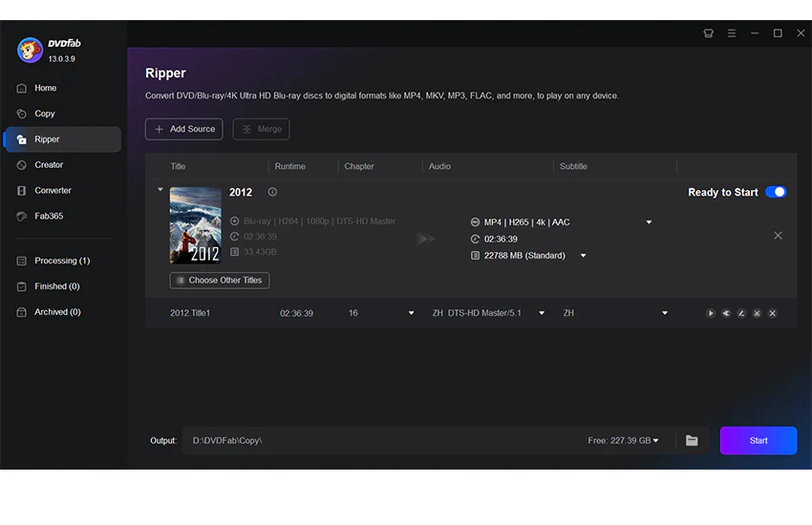This screenshot has width=812, height=525.
Task: Open info icon next to 2012 title
Action: (x=272, y=192)
